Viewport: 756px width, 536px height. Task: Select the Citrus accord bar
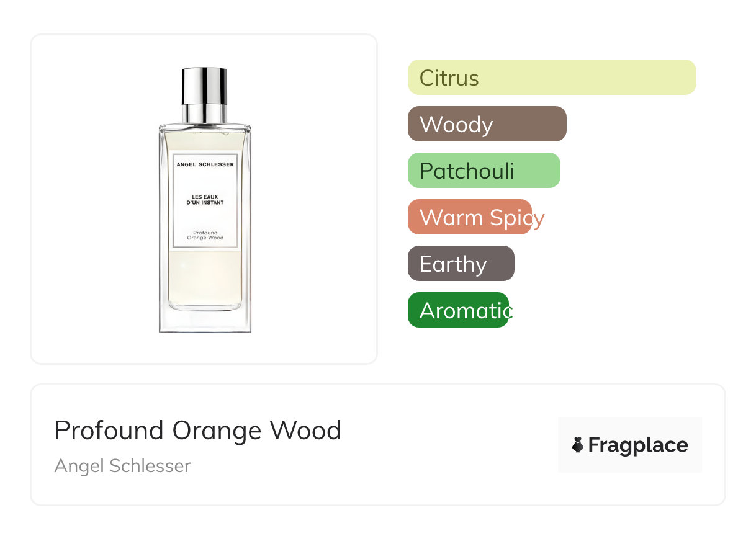(x=551, y=78)
